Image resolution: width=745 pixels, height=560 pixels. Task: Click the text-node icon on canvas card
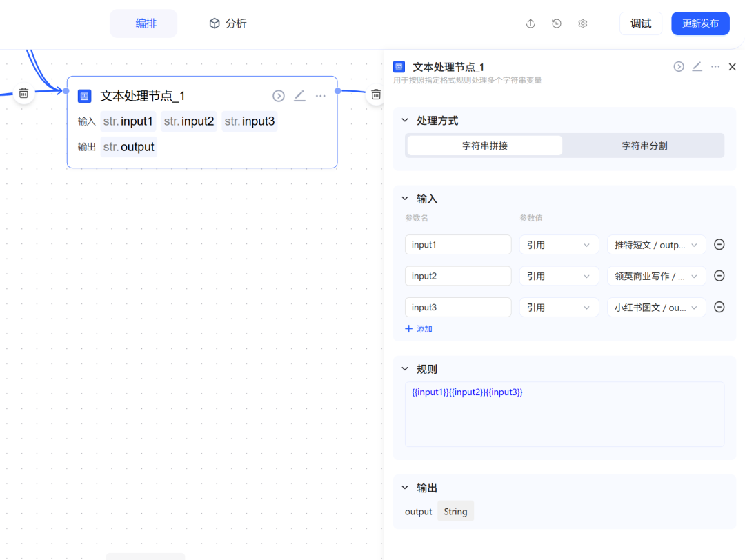[x=85, y=96]
